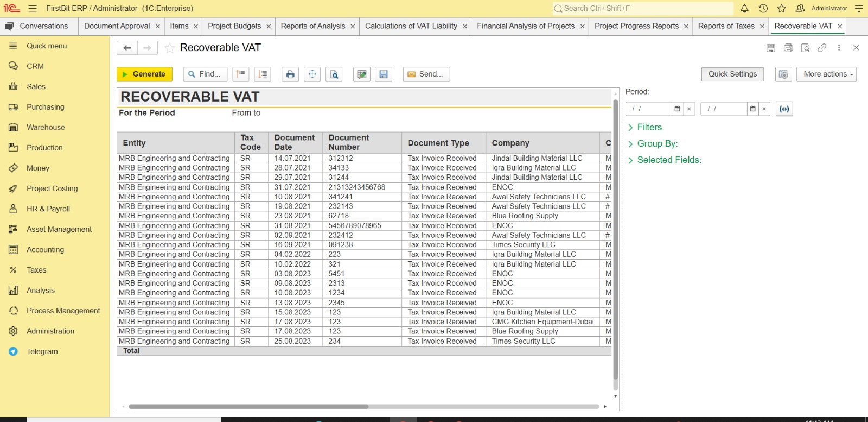This screenshot has width=868, height=422.
Task: Go back with the left arrow button
Action: [x=127, y=48]
